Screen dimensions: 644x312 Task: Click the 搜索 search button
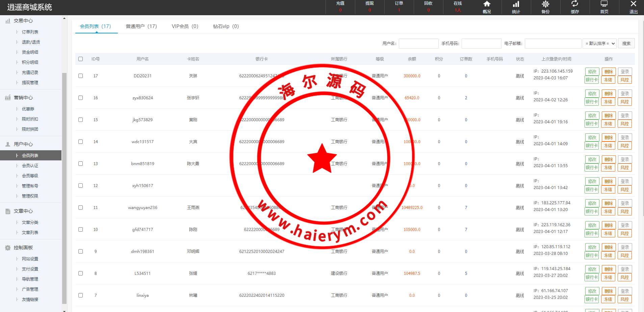click(626, 44)
